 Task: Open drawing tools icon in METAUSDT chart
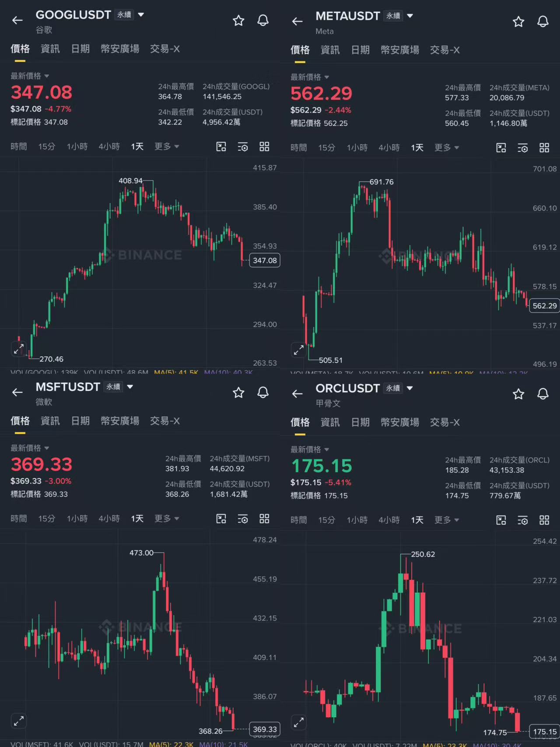[501, 148]
